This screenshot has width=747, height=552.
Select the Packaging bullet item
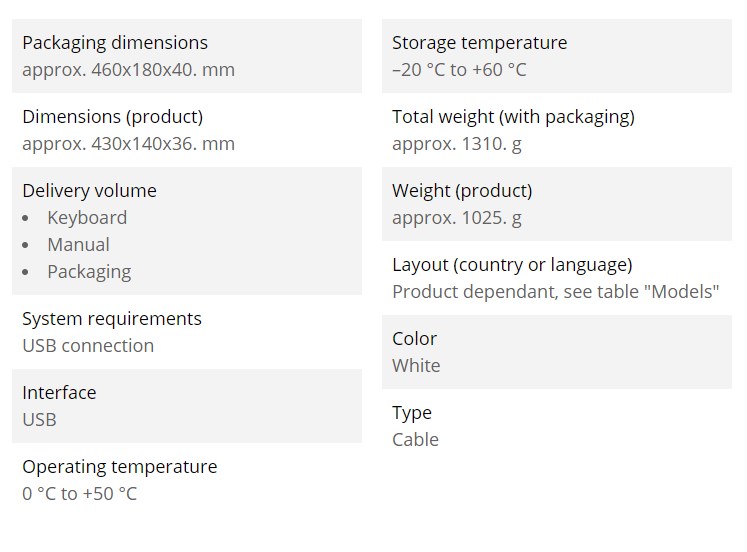point(89,272)
